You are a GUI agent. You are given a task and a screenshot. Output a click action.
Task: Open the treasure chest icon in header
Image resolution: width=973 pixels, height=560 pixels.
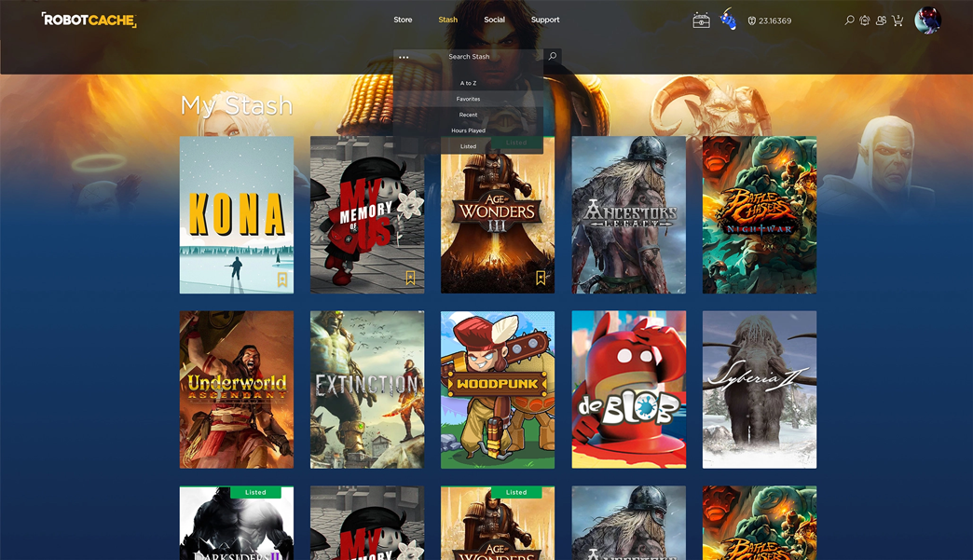(x=701, y=20)
